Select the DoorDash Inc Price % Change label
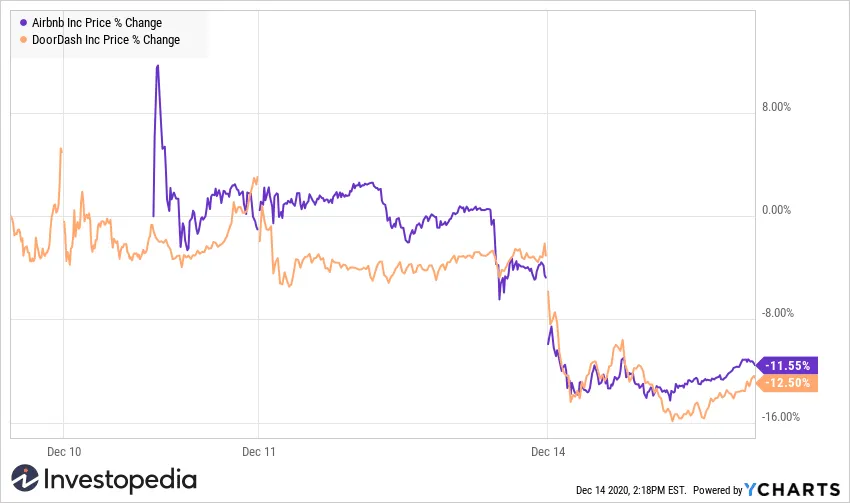 coord(106,40)
